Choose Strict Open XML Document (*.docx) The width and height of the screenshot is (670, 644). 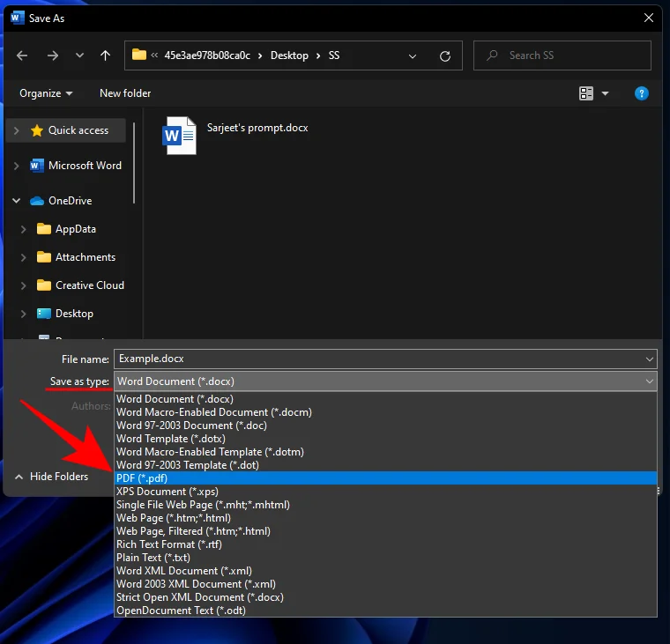point(385,597)
